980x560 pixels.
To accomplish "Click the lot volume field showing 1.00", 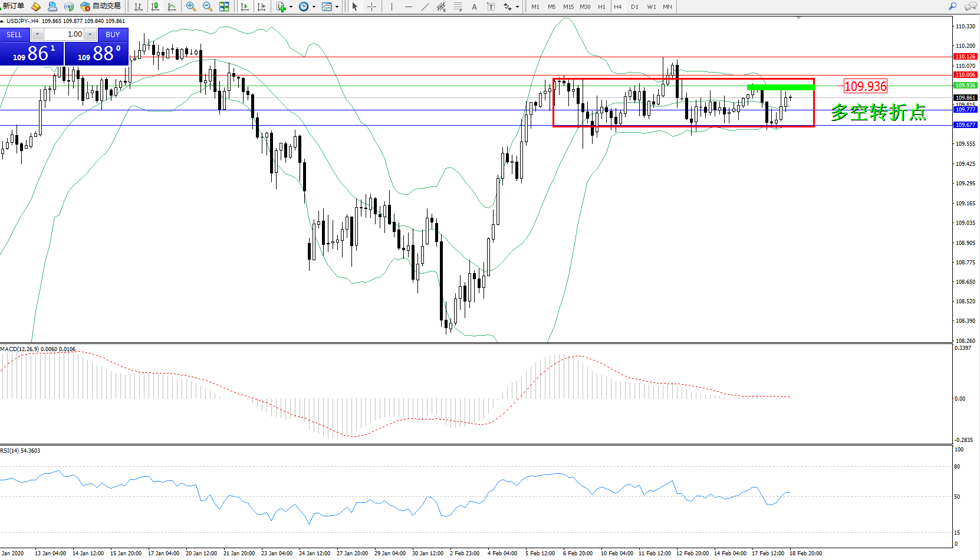I will [x=65, y=34].
